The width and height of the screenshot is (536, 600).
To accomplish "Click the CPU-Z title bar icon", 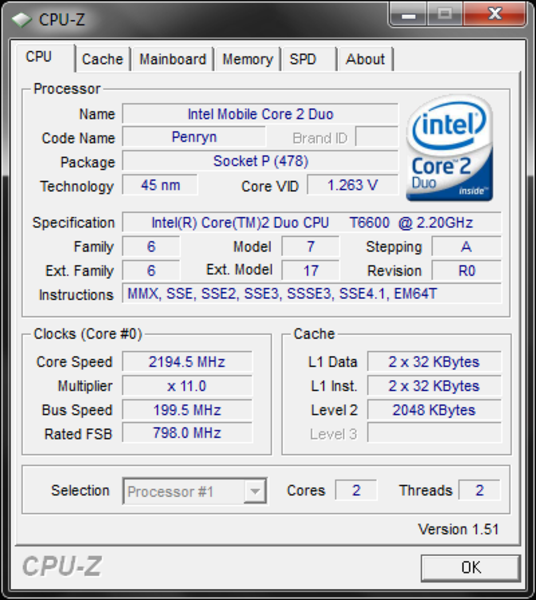I will click(21, 20).
